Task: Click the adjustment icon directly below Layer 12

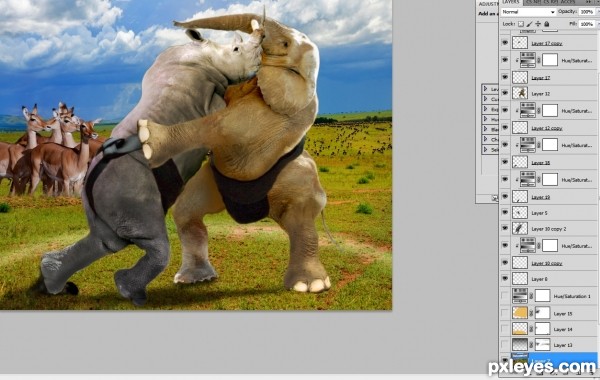Action: click(x=528, y=110)
